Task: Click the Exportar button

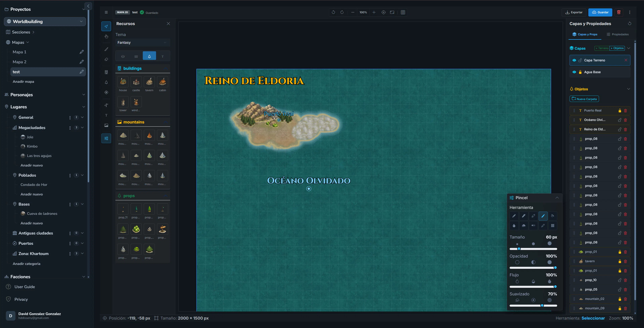Action: 574,12
